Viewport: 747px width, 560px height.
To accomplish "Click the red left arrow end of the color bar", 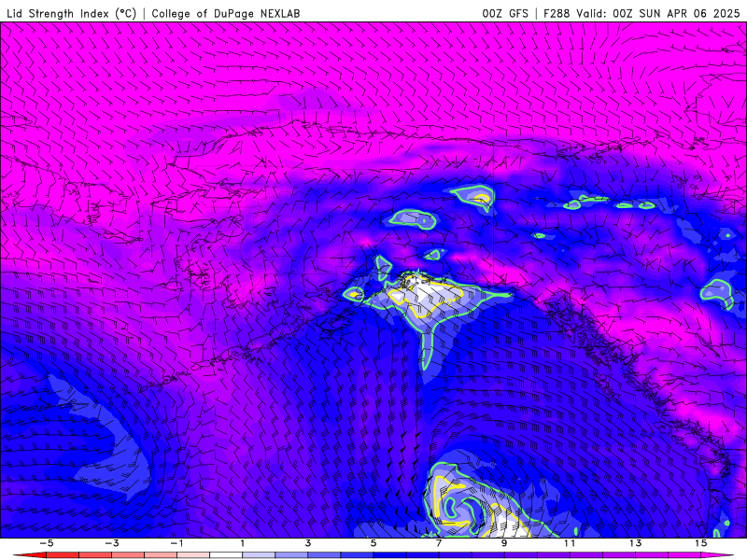I will point(30,555).
